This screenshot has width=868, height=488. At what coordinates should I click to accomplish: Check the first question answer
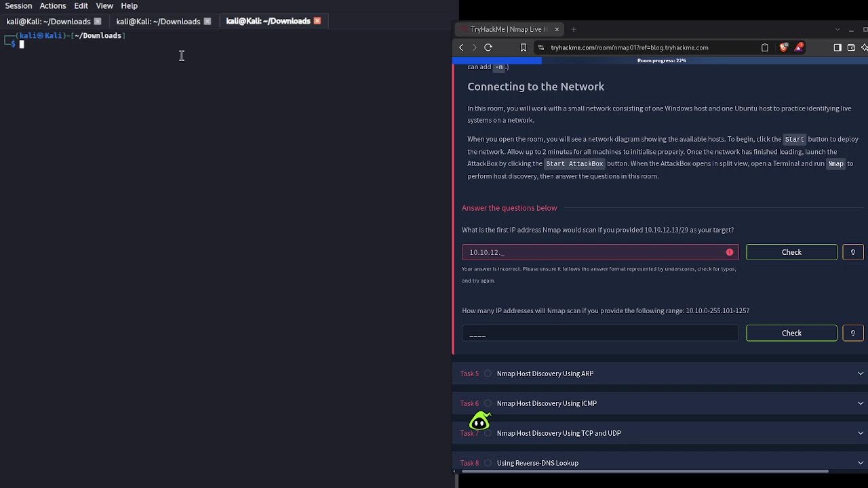tap(791, 252)
